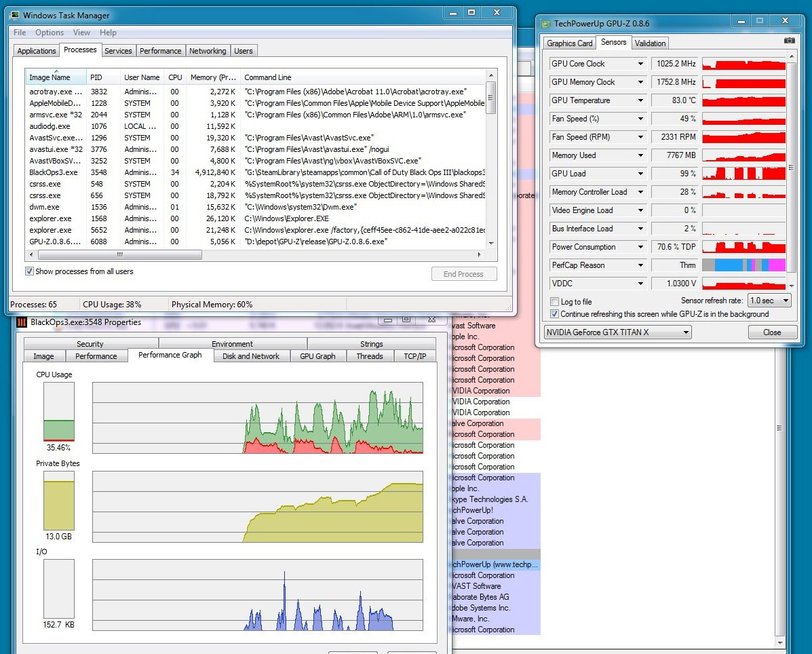Click the GPU-Z Close button
This screenshot has width=812, height=654.
point(771,332)
